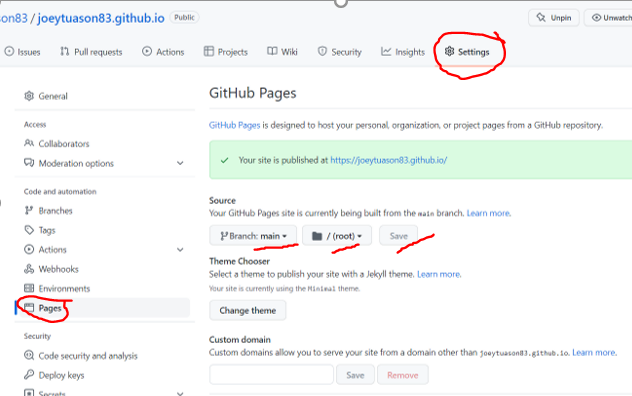Screen dimensions: 632x396
Task: Open Branches settings
Action: [x=55, y=211]
